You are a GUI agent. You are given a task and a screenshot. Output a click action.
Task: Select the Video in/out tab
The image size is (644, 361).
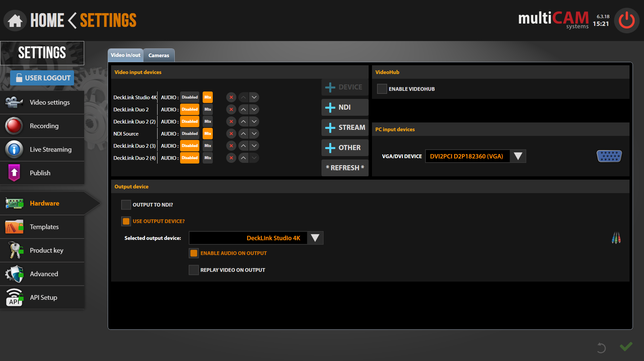click(x=126, y=55)
